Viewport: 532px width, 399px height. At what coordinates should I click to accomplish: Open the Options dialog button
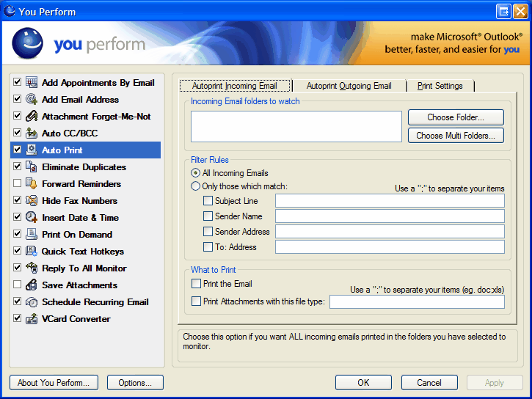tap(135, 382)
